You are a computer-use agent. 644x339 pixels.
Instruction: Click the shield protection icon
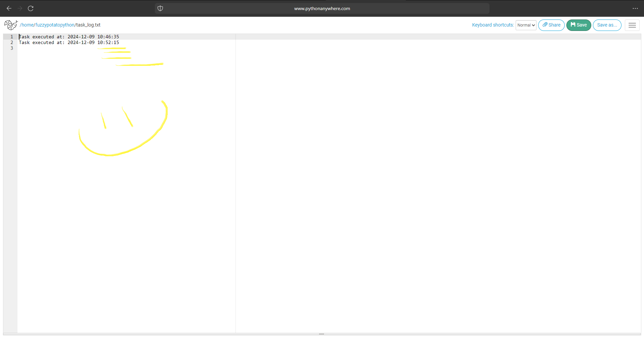point(160,8)
